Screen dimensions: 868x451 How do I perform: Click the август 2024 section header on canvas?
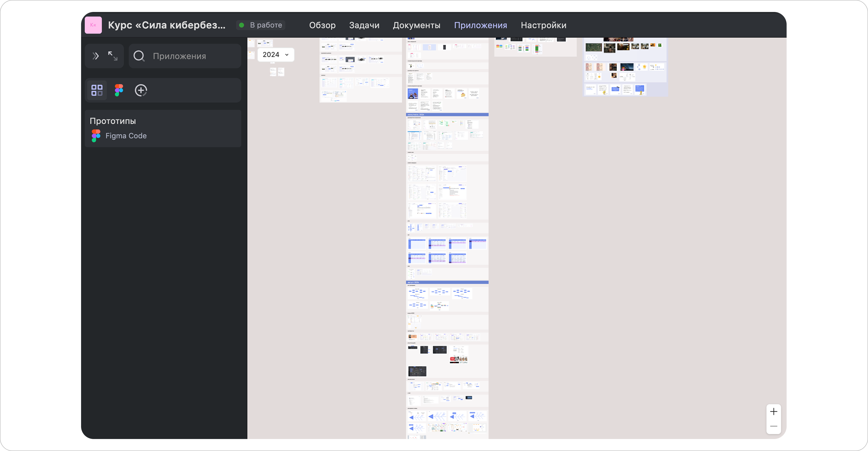click(x=447, y=282)
